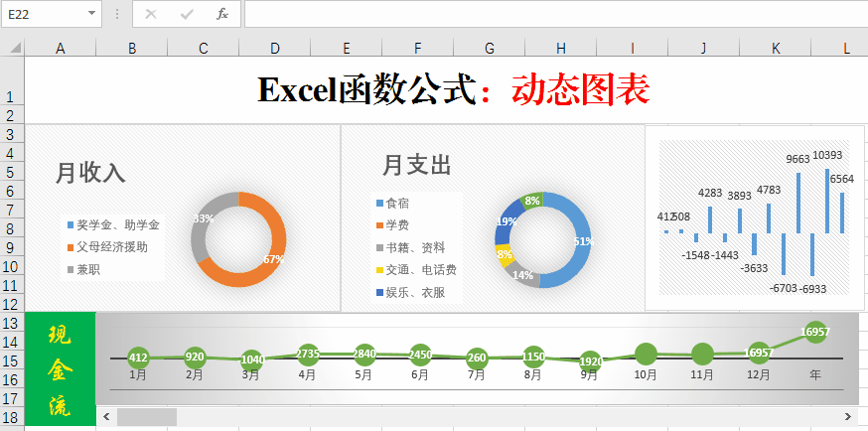Click the horizontal scrollbar thumb
The height and width of the screenshot is (431, 868).
pos(147,417)
